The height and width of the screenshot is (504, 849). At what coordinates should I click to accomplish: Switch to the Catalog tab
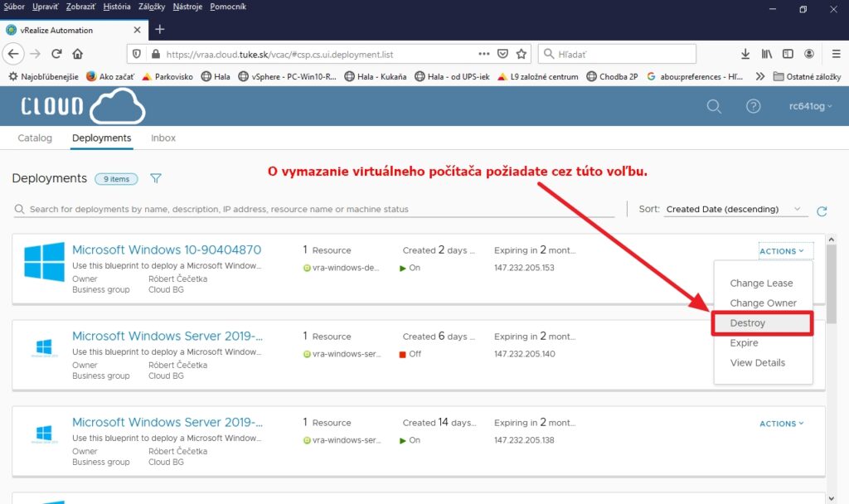coord(35,138)
